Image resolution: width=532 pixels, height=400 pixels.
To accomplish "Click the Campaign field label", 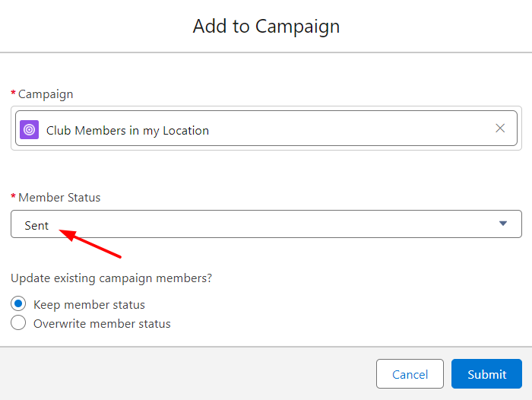I will 46,94.
